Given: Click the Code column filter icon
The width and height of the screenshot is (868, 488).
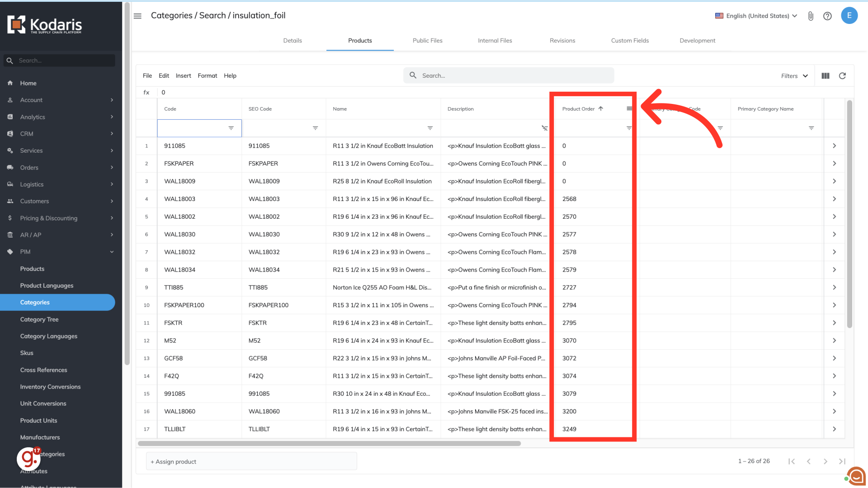Looking at the screenshot, I should [x=231, y=128].
